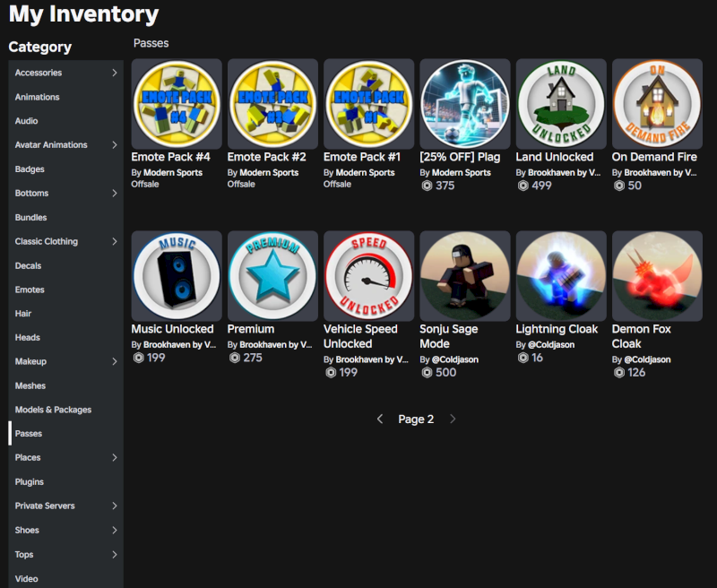Visit Brookhaven creator under Music Unlocked
Viewport: 717px width, 588px height.
[180, 344]
